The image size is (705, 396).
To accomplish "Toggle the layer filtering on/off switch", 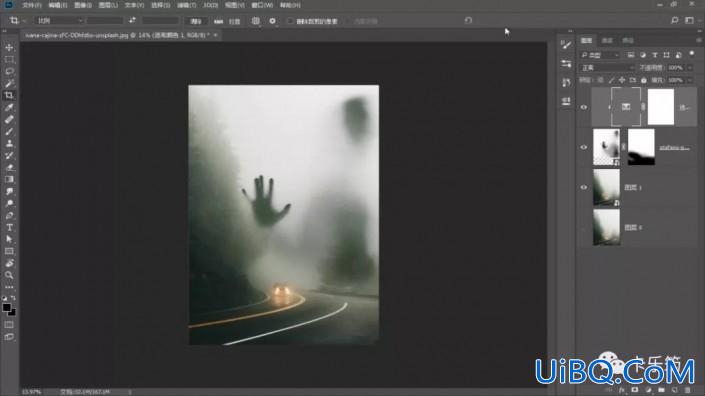I will [692, 54].
